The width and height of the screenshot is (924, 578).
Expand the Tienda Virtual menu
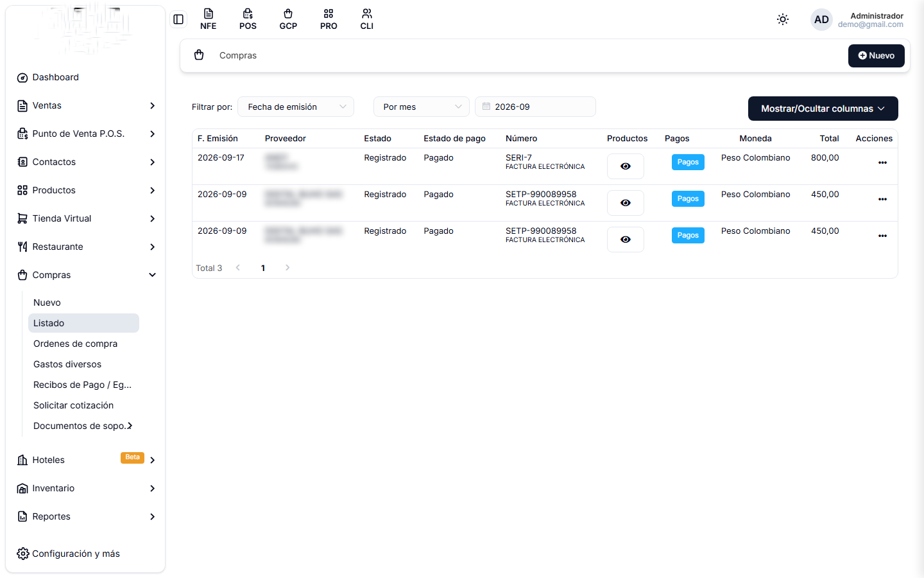86,218
